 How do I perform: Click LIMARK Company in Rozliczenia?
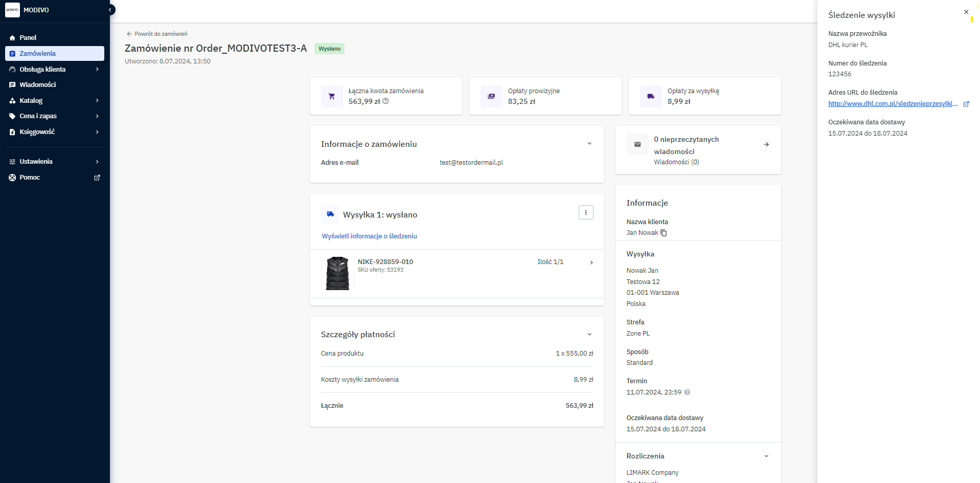(x=652, y=473)
